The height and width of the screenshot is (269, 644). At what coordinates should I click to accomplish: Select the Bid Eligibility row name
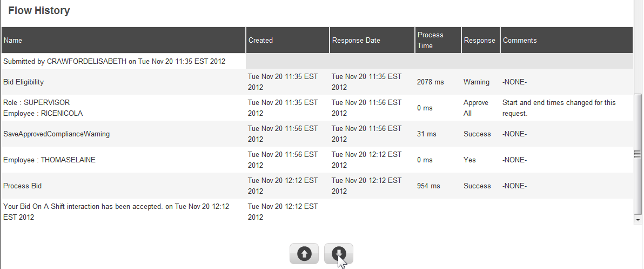pyautogui.click(x=24, y=82)
